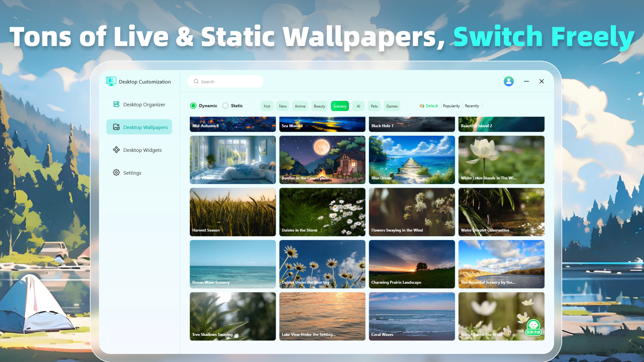Switch to the Games category
644x362 pixels.
tap(392, 106)
